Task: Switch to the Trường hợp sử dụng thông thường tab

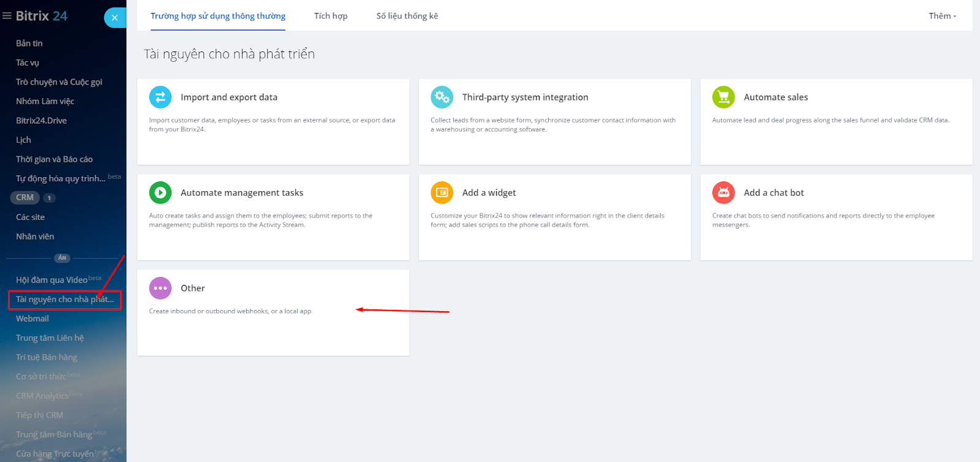Action: (218, 16)
